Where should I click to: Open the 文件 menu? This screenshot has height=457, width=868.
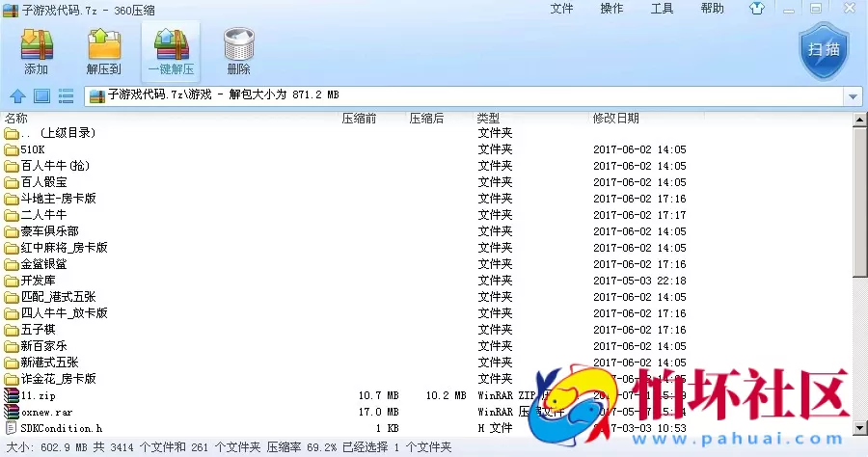tap(561, 9)
